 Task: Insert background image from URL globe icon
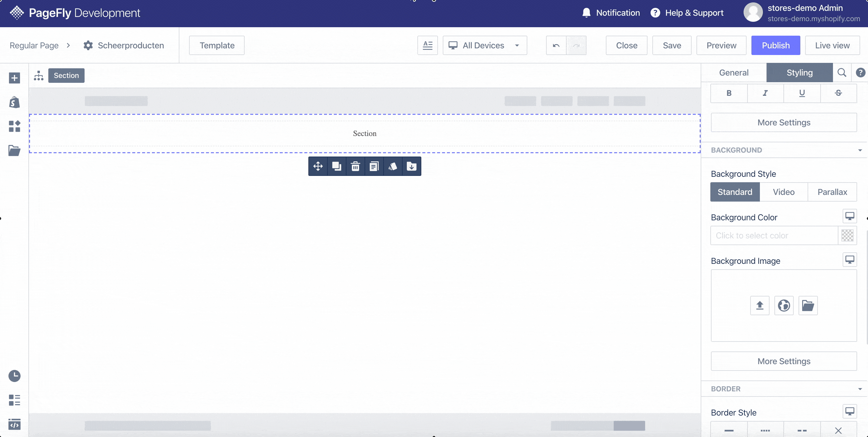pyautogui.click(x=784, y=306)
